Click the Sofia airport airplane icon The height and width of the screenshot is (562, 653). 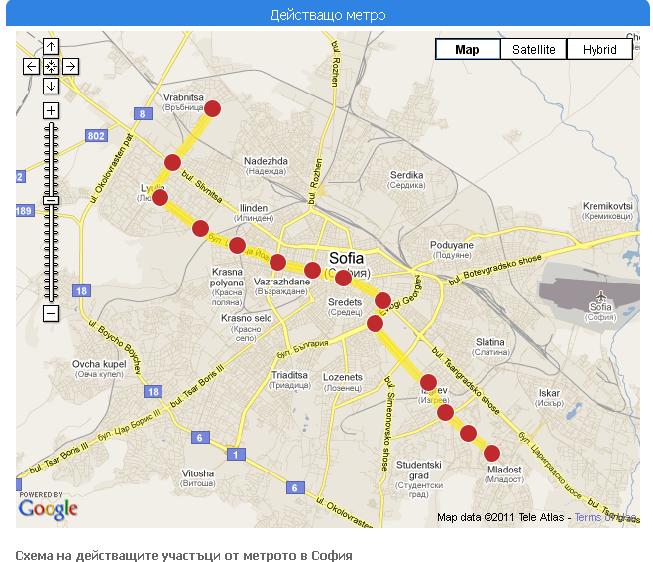tap(601, 296)
